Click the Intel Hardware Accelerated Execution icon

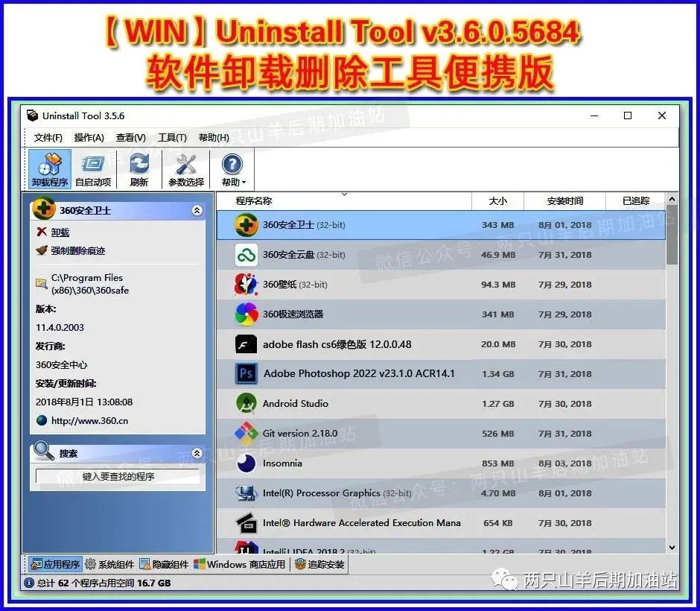[x=246, y=523]
